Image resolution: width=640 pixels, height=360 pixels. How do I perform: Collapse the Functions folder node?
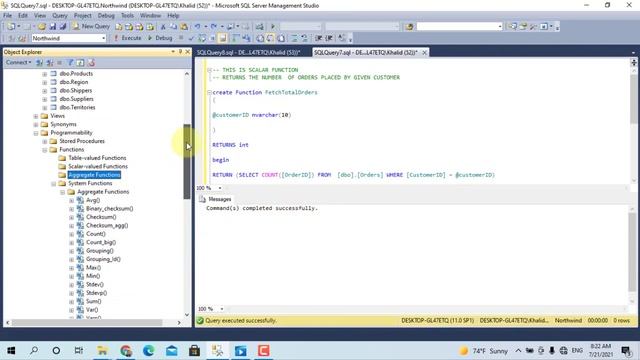coord(44,150)
